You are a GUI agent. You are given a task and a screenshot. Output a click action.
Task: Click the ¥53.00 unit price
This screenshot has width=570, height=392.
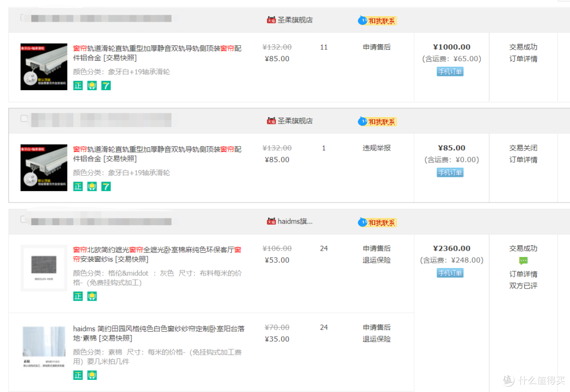click(x=277, y=260)
